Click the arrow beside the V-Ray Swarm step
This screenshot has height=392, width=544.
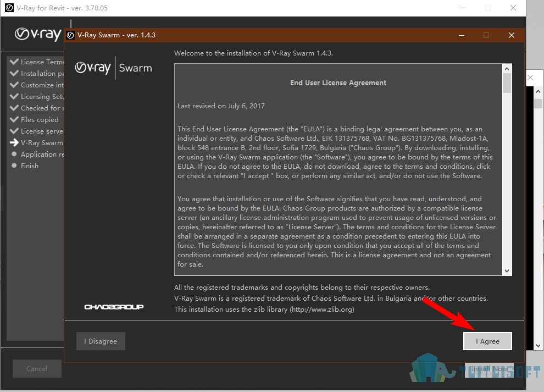[x=14, y=143]
